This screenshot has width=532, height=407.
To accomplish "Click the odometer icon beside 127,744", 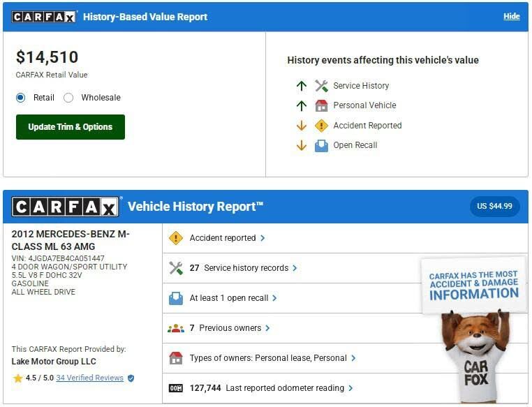I will pos(176,388).
